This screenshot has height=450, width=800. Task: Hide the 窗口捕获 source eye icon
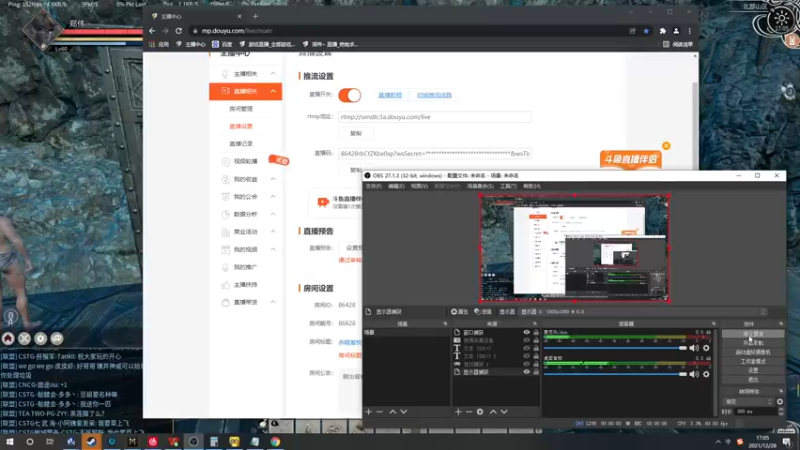(527, 332)
